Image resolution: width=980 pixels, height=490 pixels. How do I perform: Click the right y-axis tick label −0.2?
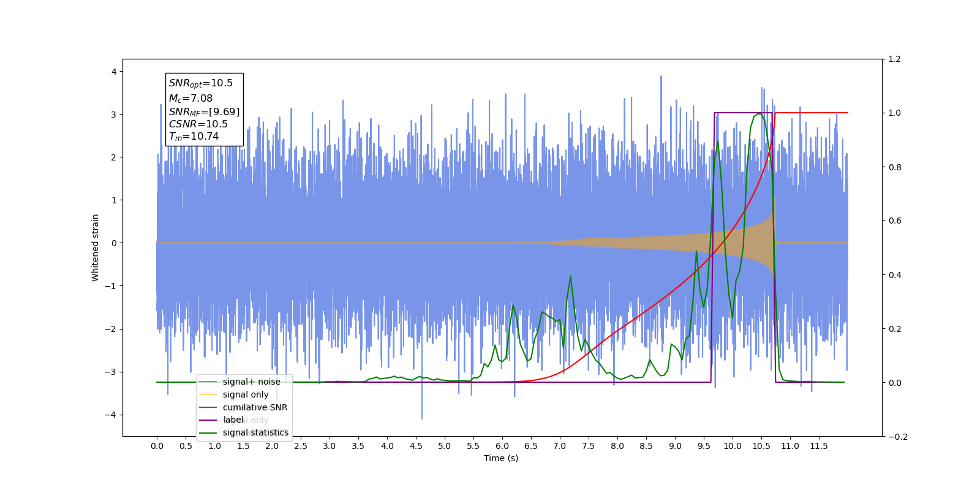coord(898,437)
